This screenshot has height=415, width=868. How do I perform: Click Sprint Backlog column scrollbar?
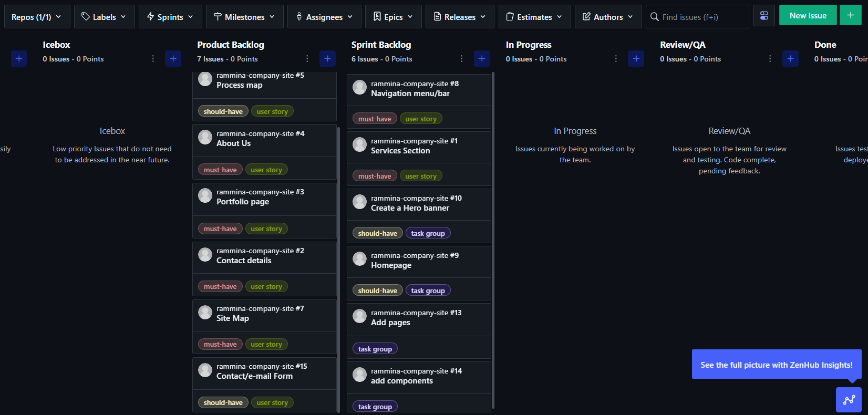(x=493, y=241)
